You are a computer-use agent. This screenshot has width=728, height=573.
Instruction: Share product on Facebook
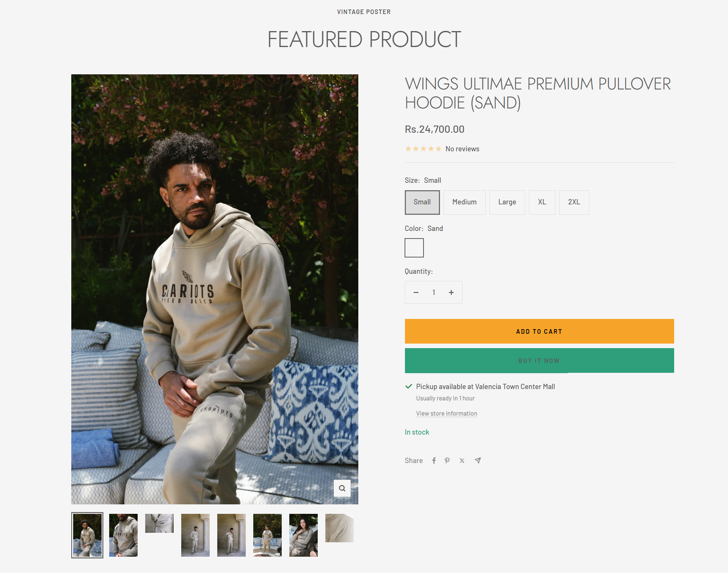point(434,460)
